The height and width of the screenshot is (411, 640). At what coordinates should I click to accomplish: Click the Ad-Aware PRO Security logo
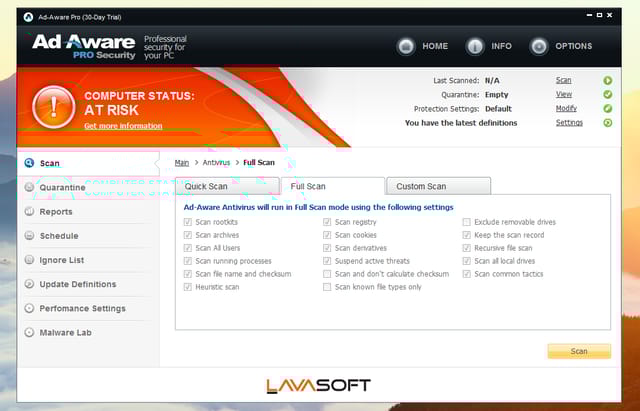coord(84,47)
